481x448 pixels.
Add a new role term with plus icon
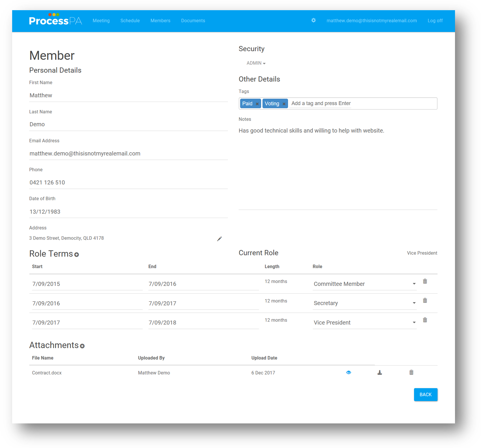pos(77,255)
